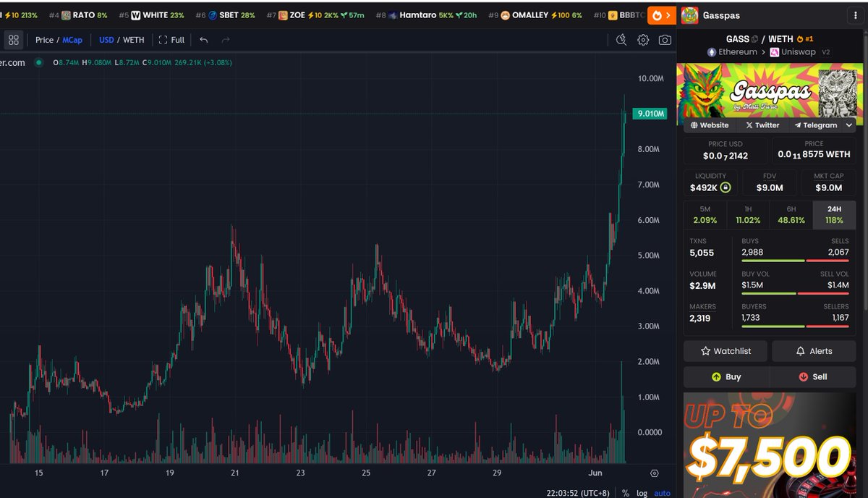Viewport: 868px width, 498px height.
Task: Redo the chart action
Action: [226, 40]
